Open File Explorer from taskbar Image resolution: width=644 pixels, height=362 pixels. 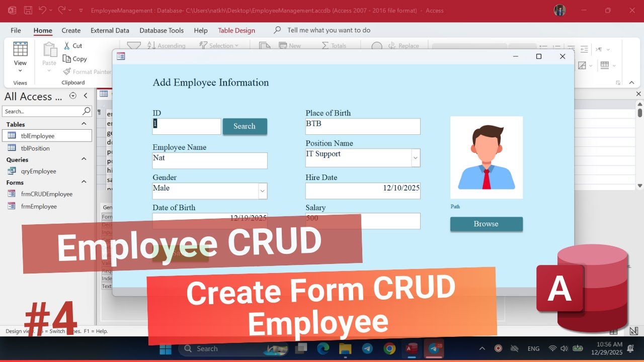(345, 348)
